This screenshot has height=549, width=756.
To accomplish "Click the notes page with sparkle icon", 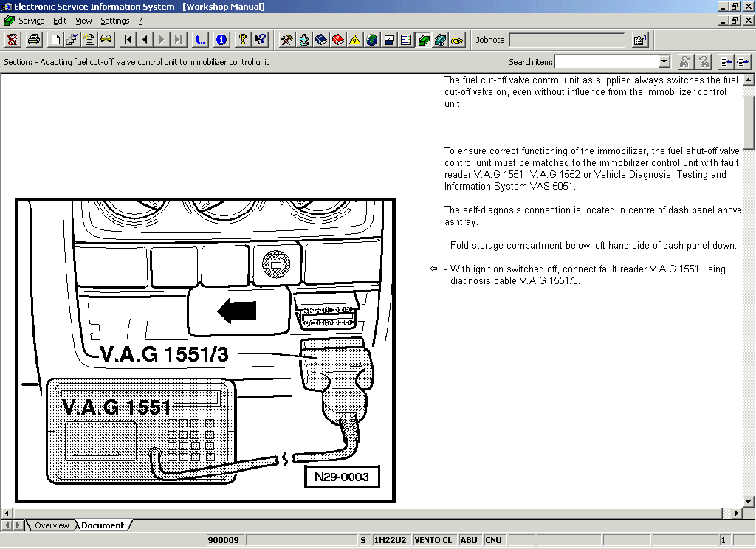I will click(x=89, y=40).
